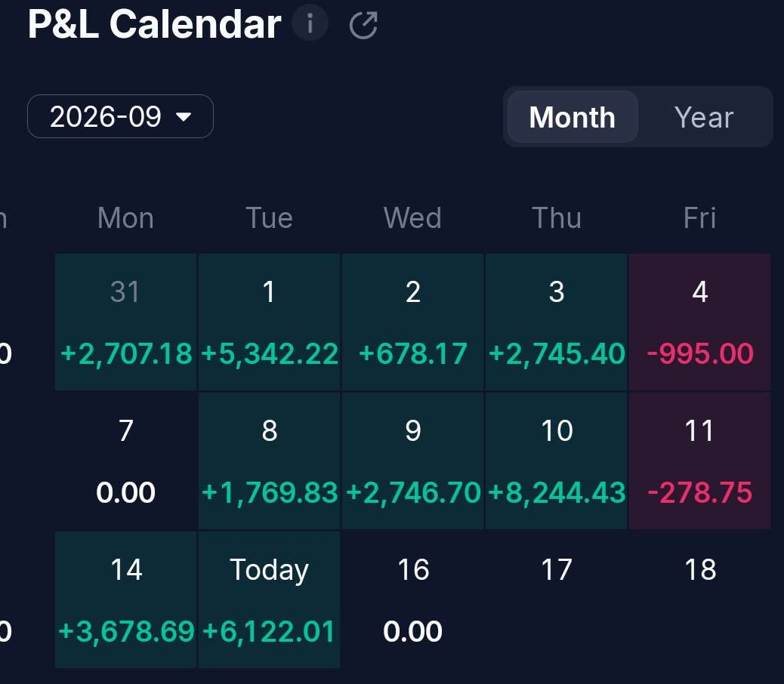Switch to Month view
This screenshot has width=784, height=684.
[573, 117]
